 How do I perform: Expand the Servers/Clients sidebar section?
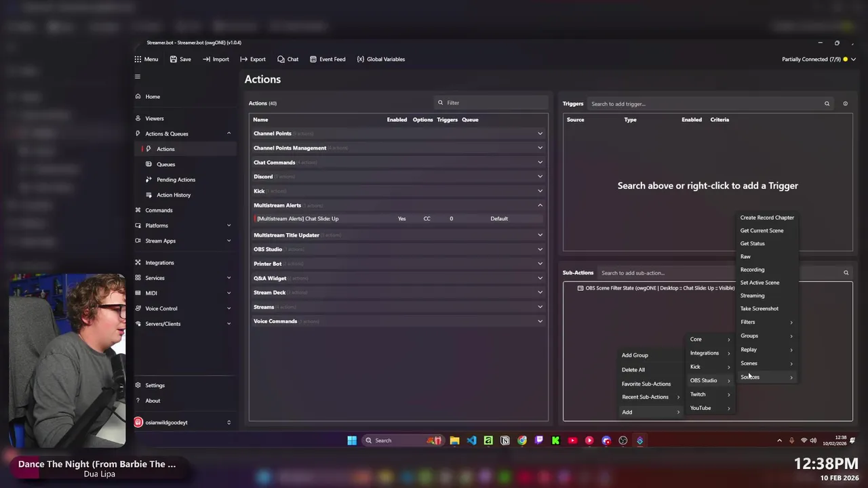[184, 323]
